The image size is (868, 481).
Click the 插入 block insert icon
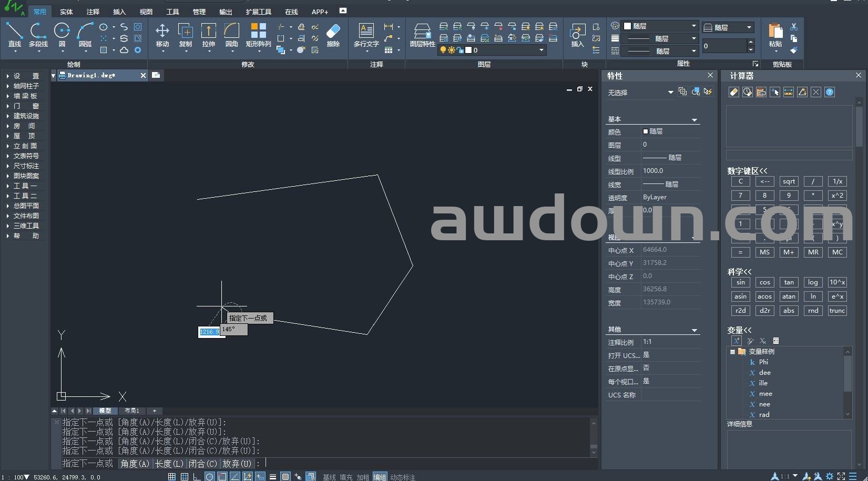click(578, 35)
